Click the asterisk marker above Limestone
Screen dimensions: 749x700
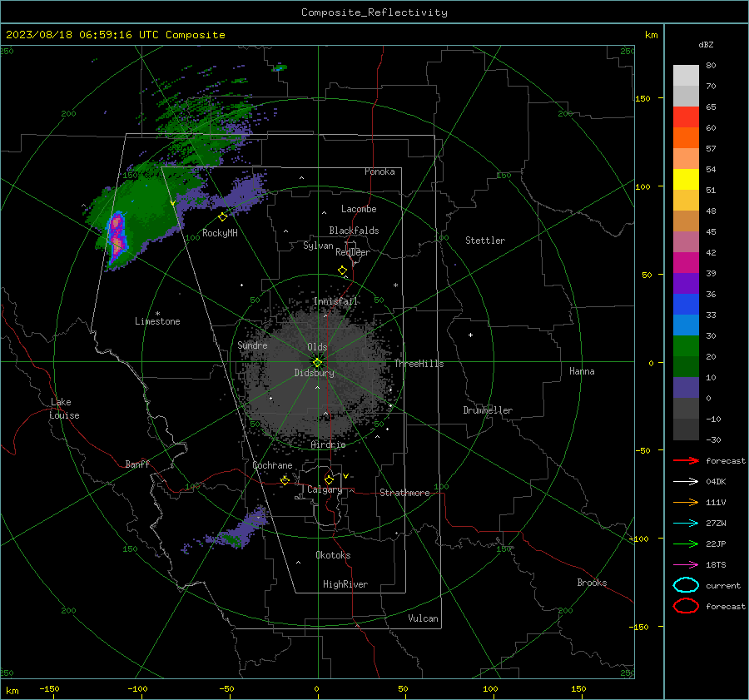click(157, 314)
